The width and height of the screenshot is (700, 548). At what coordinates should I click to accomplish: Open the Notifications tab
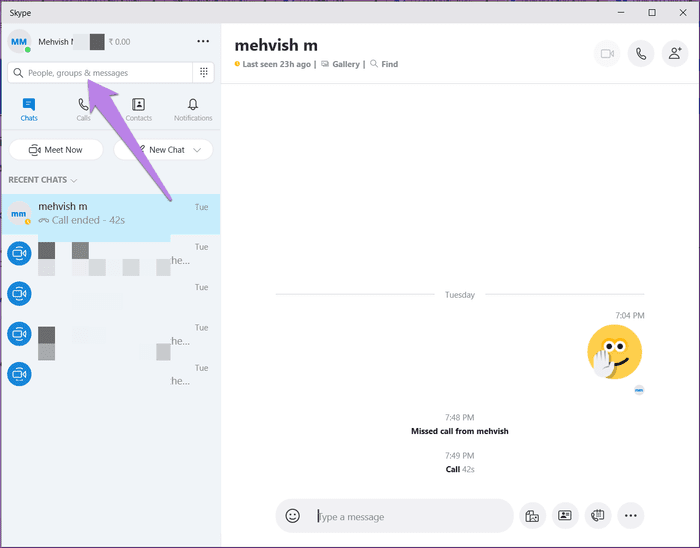click(193, 110)
